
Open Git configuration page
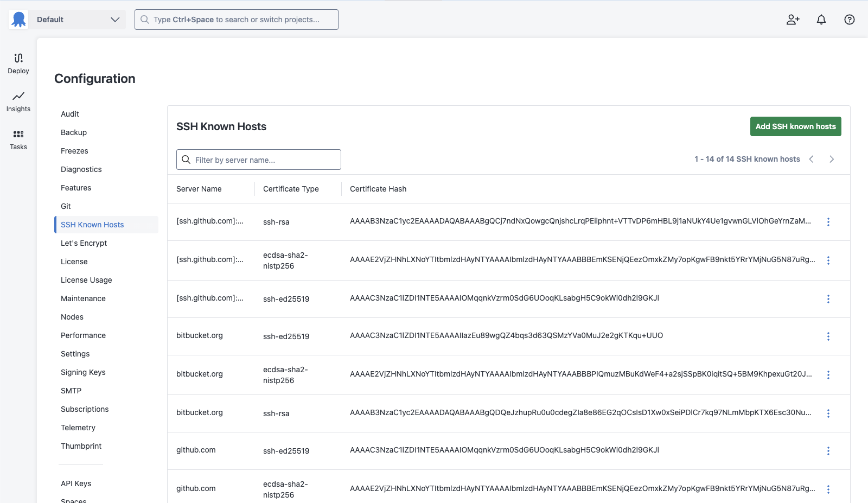coord(66,206)
